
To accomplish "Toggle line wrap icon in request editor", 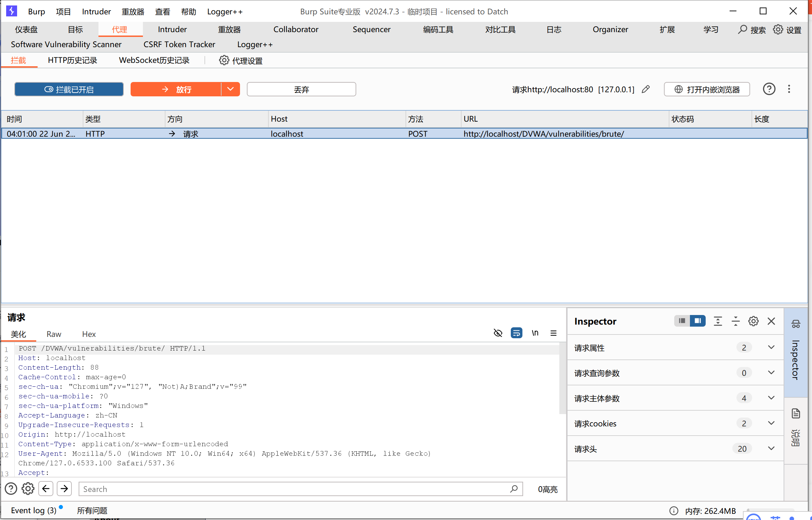I will pos(516,333).
